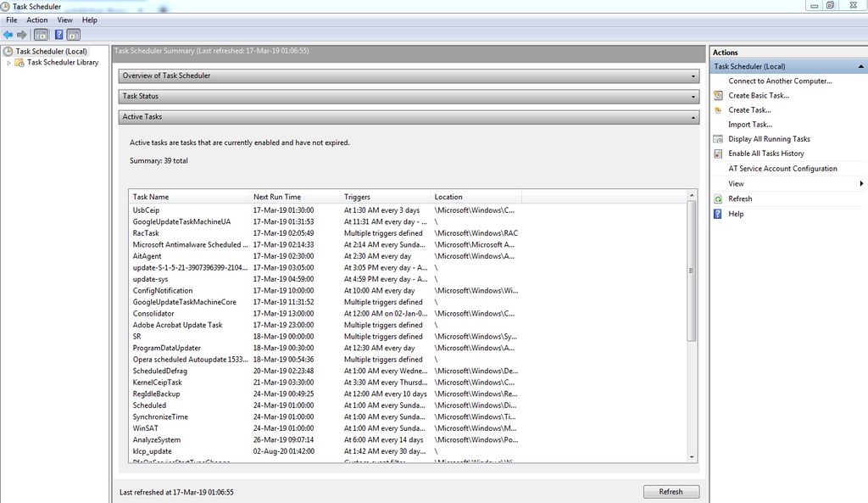868x503 pixels.
Task: Sort by the Next Run Time column header
Action: point(295,197)
